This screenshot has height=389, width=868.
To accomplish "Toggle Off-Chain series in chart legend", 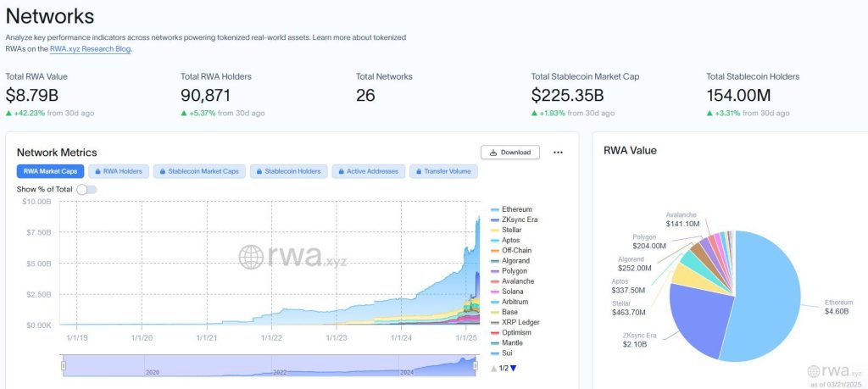I will pyautogui.click(x=509, y=250).
